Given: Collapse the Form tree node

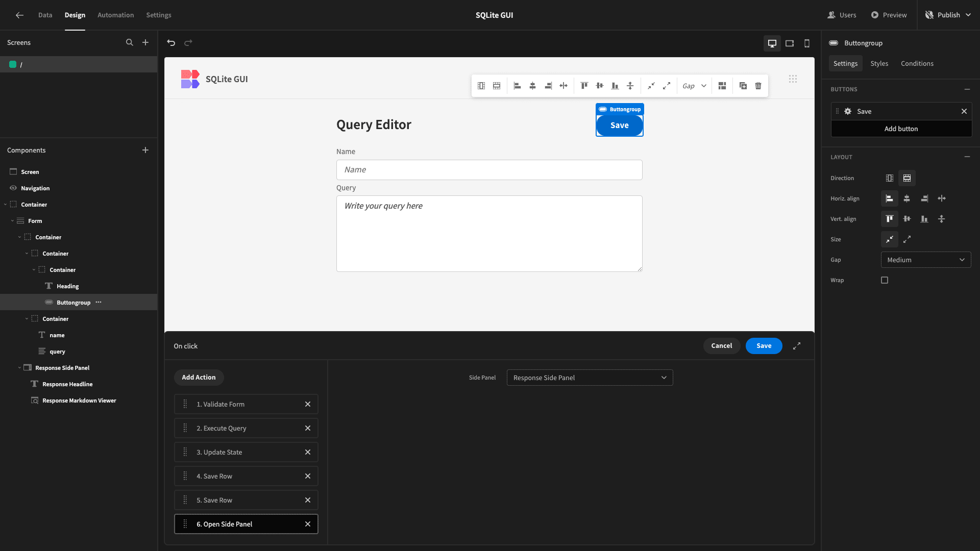Looking at the screenshot, I should 12,221.
